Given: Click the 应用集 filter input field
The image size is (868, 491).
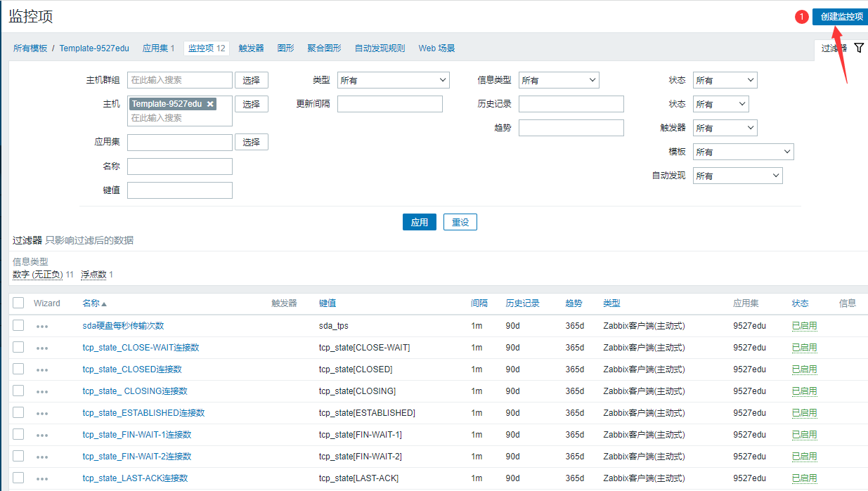Looking at the screenshot, I should coord(180,143).
